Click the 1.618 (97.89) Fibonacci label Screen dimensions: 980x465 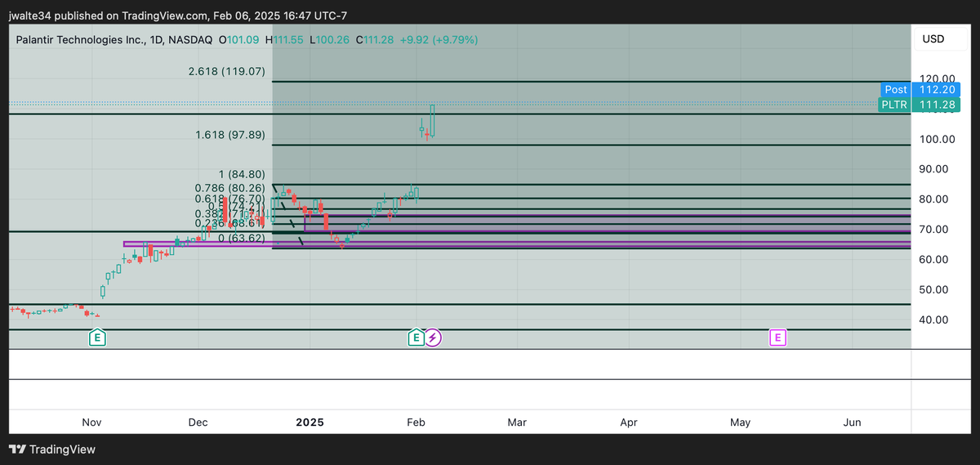[231, 135]
